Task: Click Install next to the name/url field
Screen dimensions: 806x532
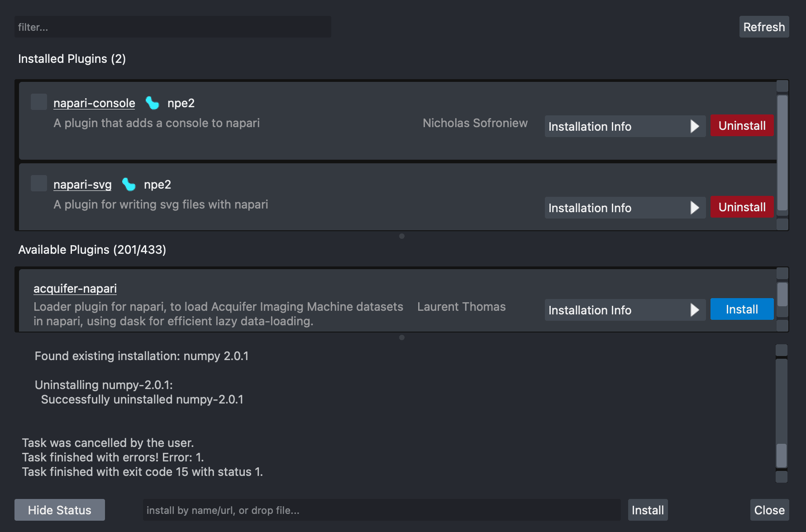Action: 648,510
